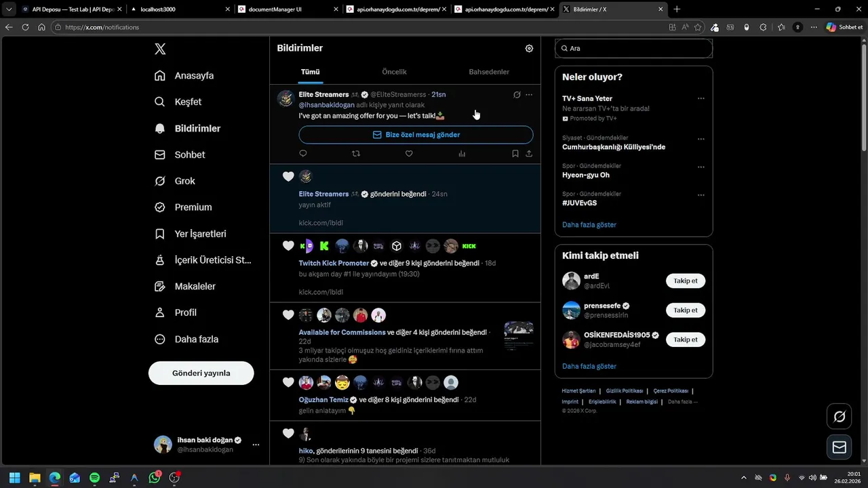Select Bildirimler in the sidebar

[188, 128]
